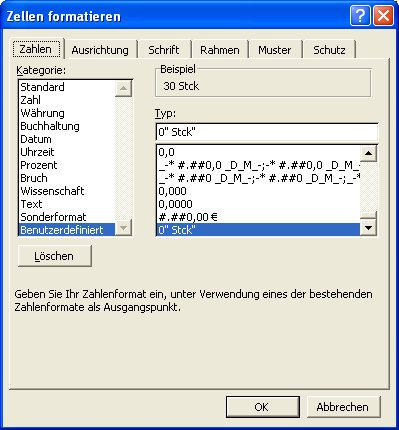Screen dimensions: 399x430
Task: Open the Schutz tab
Action: [329, 50]
